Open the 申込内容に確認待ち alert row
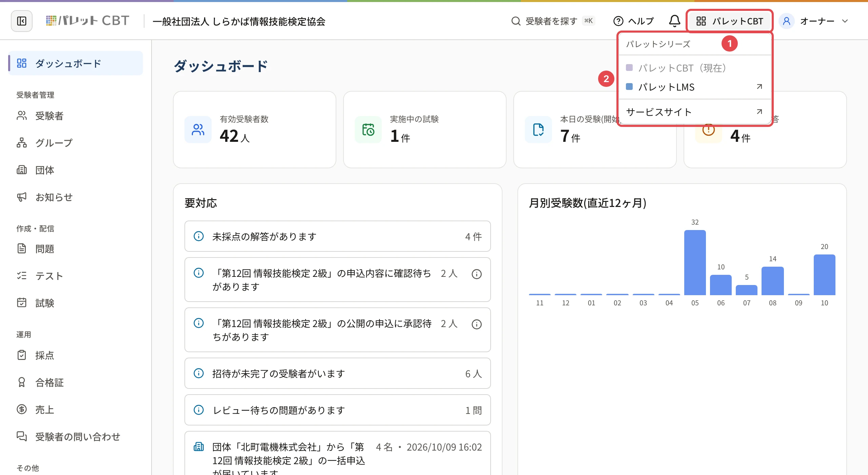This screenshot has height=475, width=868. point(338,280)
